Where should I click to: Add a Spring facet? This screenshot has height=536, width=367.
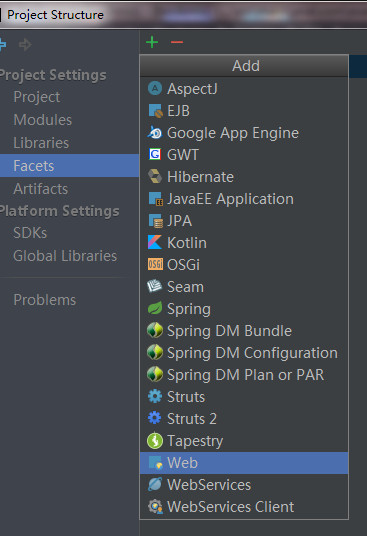[244, 309]
